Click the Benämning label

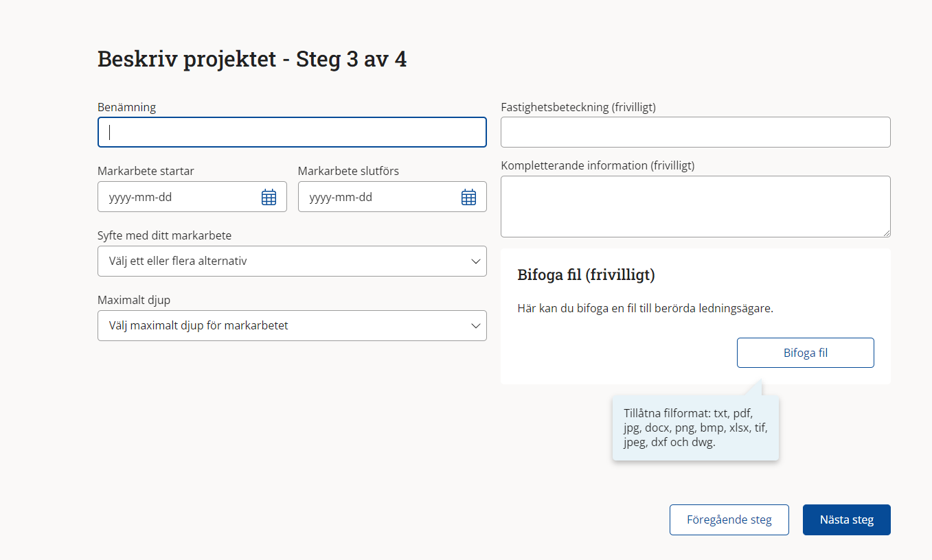coord(127,107)
